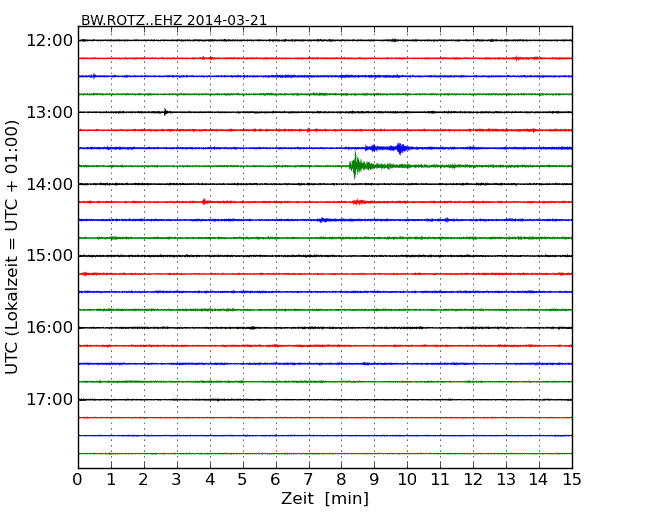Click the black spike on the 13:00 trace

165,112
